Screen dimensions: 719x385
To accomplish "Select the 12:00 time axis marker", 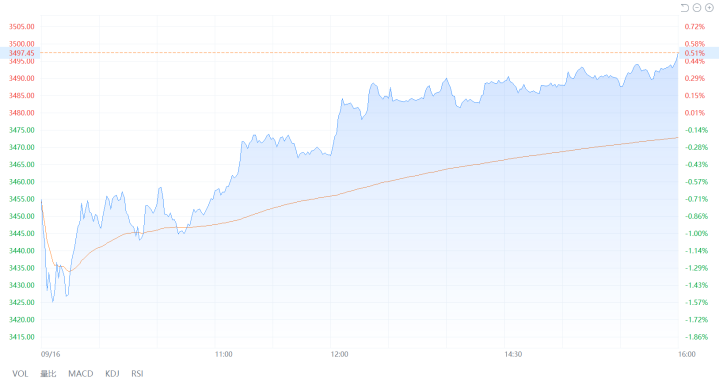I will [x=339, y=354].
